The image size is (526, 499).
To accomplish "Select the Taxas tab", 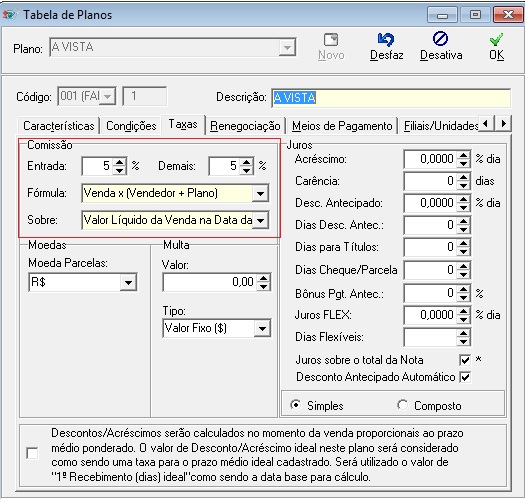I will point(183,125).
